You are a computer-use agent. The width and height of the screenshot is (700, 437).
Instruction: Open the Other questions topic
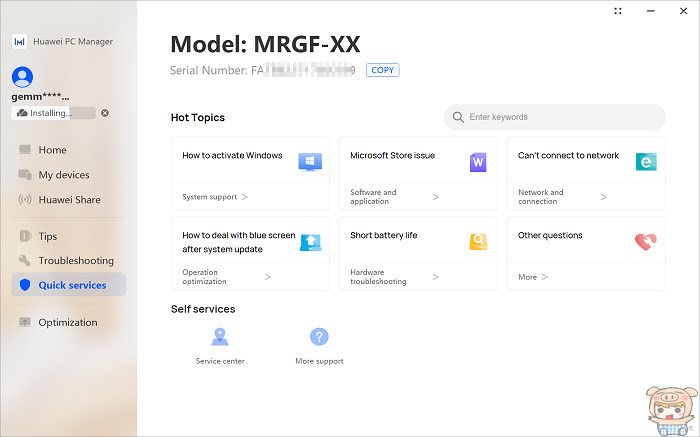click(550, 235)
